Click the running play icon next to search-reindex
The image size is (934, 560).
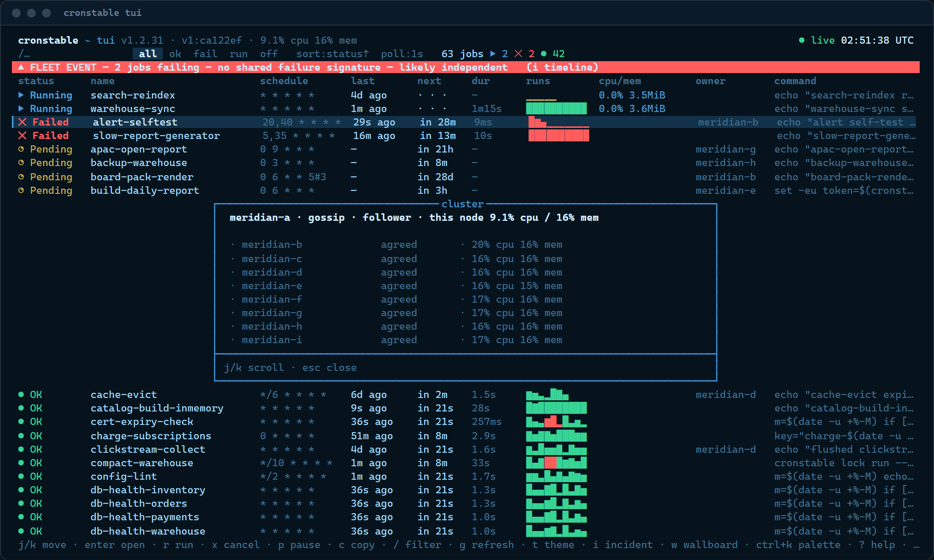pos(21,95)
